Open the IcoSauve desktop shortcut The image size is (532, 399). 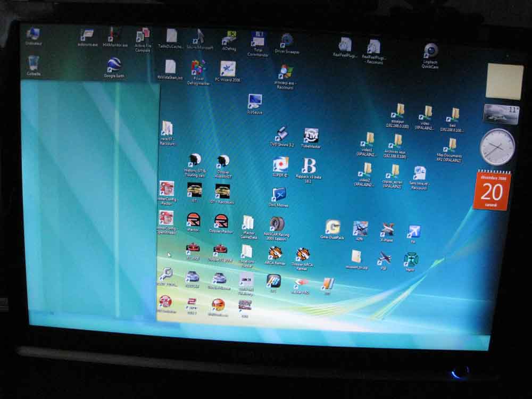(x=255, y=104)
